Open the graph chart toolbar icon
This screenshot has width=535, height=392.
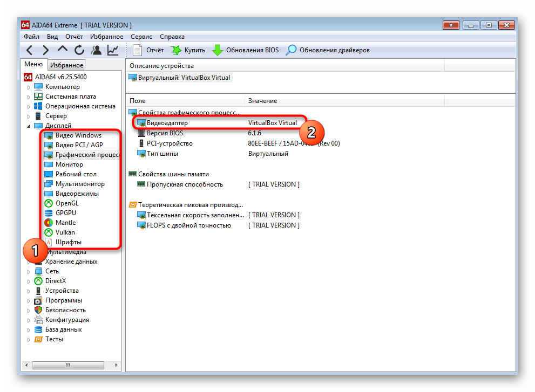[113, 50]
